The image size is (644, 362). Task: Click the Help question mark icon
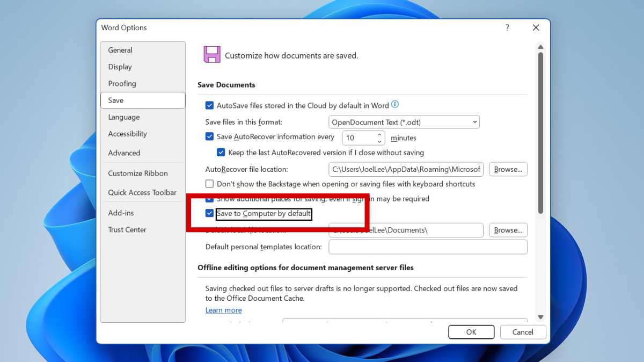tap(507, 27)
